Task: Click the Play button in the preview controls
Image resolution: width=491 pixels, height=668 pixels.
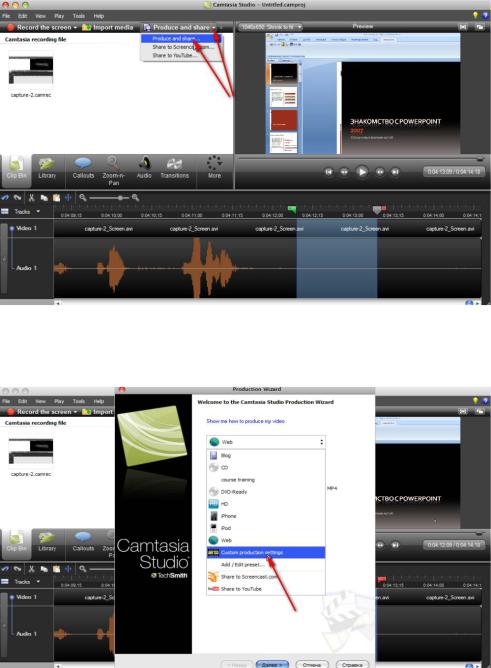Action: [x=362, y=172]
